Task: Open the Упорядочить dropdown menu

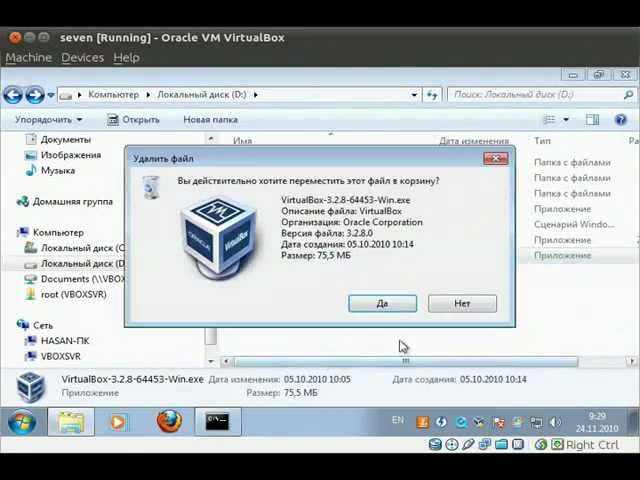Action: click(x=49, y=120)
